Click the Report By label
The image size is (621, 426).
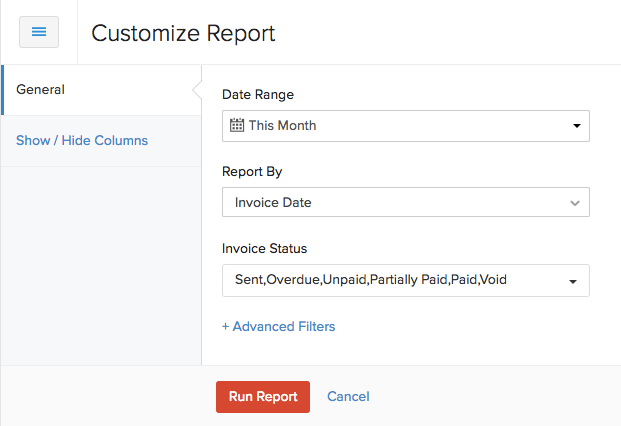click(x=252, y=171)
